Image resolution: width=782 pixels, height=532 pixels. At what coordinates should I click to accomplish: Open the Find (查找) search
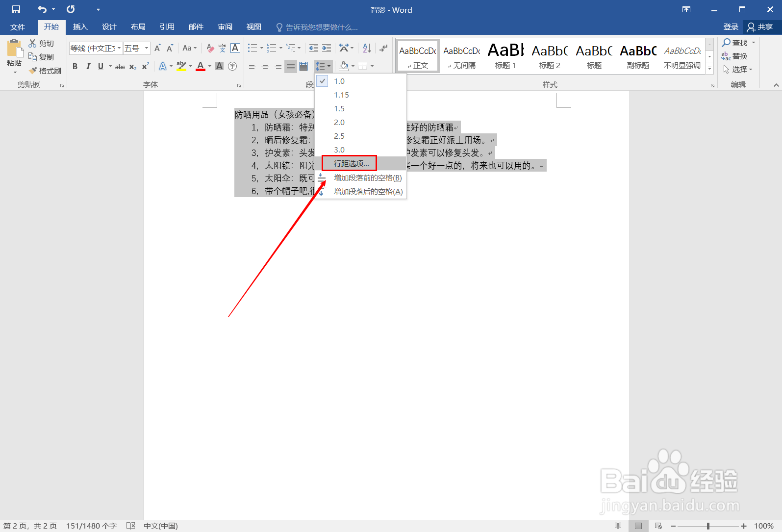coord(735,43)
